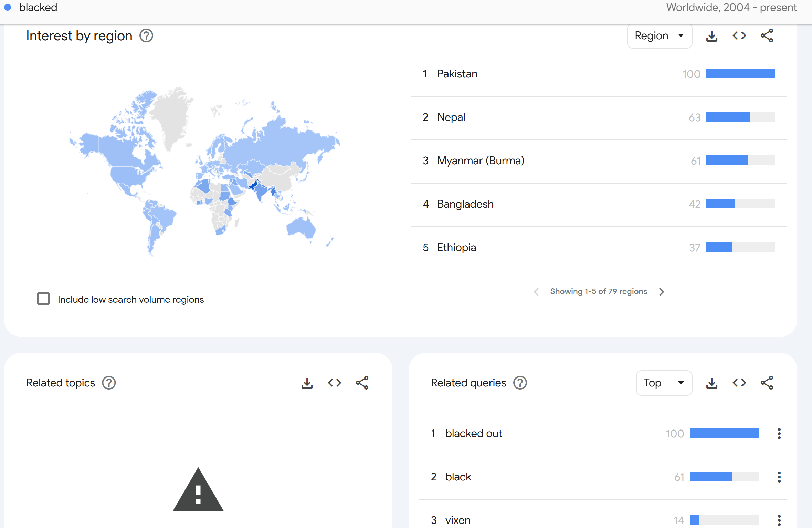Download Interest by region data as CSV
Viewport: 812px width, 528px height.
711,36
